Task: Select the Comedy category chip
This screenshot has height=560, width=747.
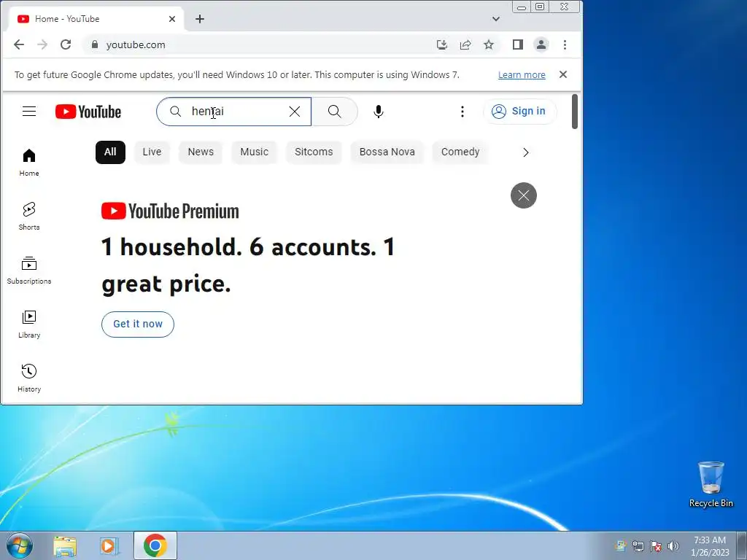Action: (x=460, y=152)
